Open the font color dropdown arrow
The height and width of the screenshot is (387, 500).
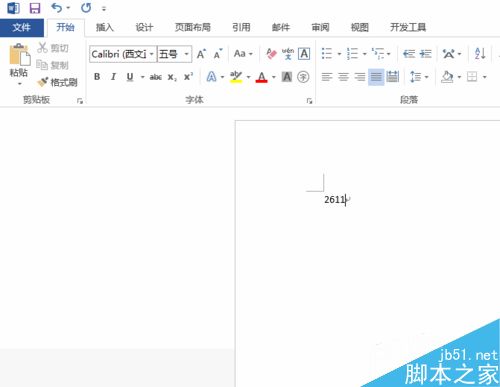point(274,77)
